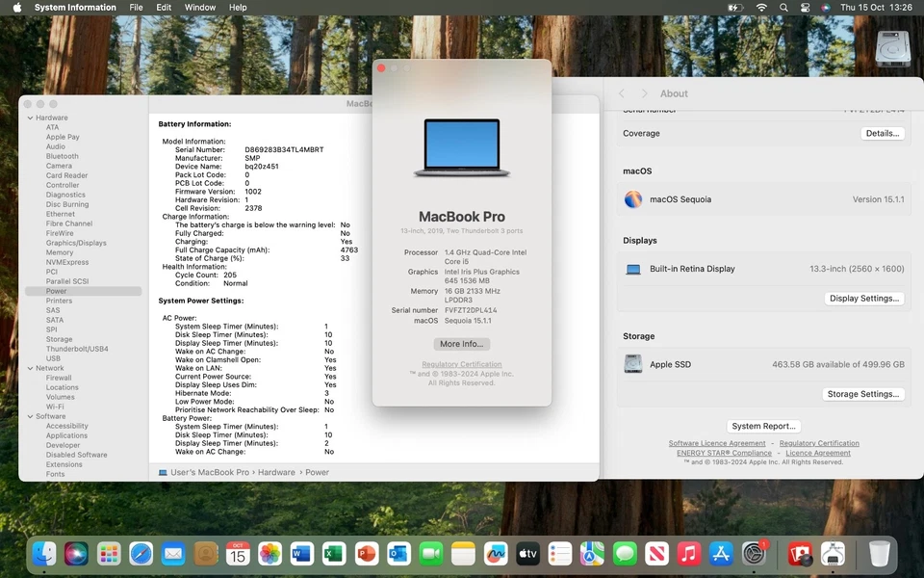Launch Microsoft Excel from the Dock
The height and width of the screenshot is (578, 924).
point(334,554)
